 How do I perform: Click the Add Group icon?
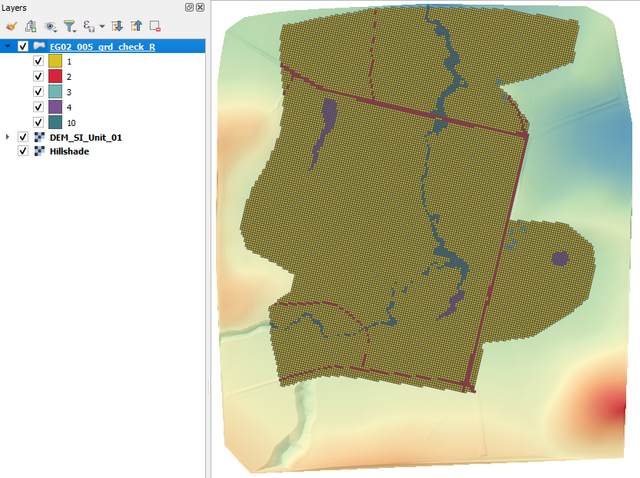pyautogui.click(x=30, y=26)
